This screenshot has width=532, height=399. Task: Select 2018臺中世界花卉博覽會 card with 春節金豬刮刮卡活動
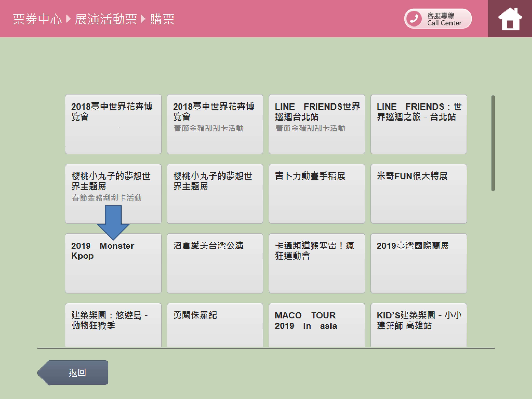pyautogui.click(x=215, y=124)
